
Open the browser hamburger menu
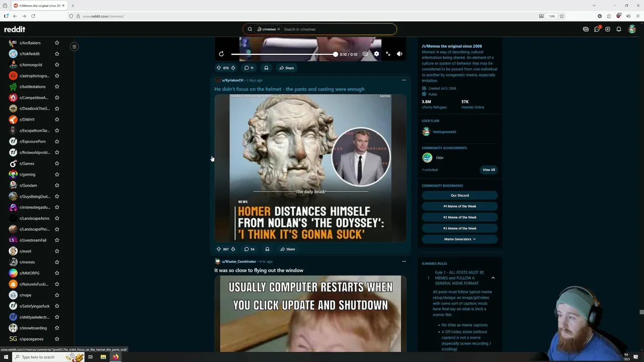tap(637, 16)
